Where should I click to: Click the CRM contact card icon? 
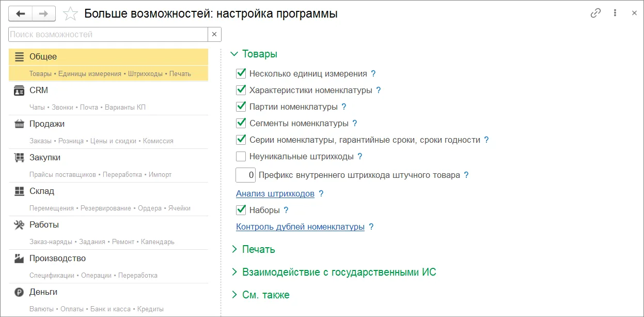tap(19, 90)
